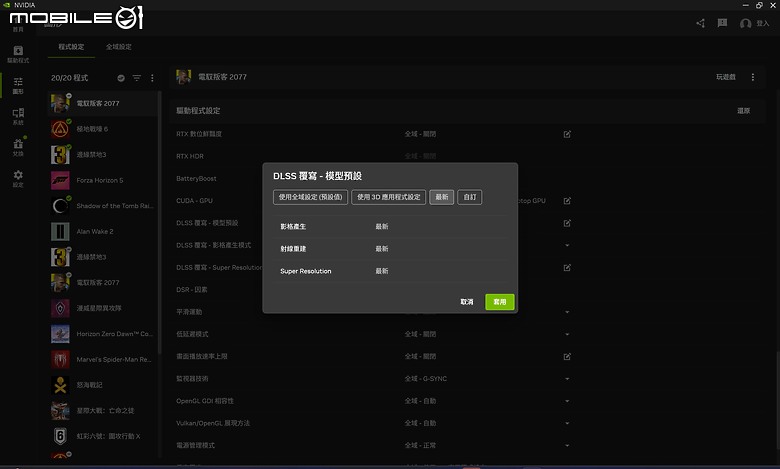The width and height of the screenshot is (780, 469).
Task: Select Marvel's Spider-Man Re... game icon
Action: [60, 360]
